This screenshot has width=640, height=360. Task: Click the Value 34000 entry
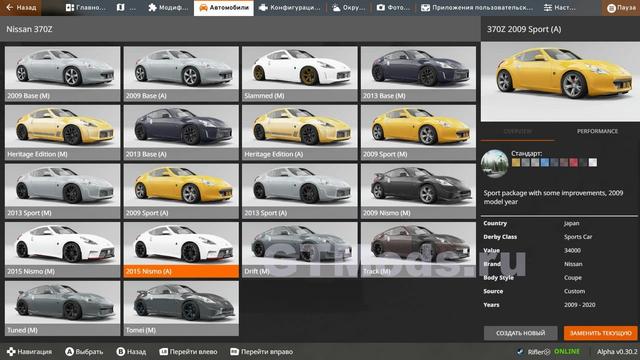pos(560,250)
